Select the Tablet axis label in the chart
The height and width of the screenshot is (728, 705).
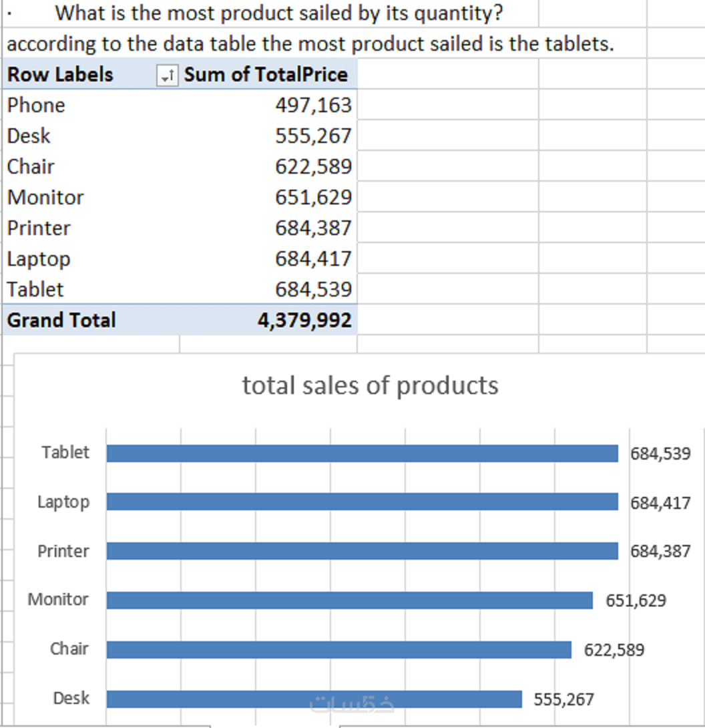click(x=65, y=453)
